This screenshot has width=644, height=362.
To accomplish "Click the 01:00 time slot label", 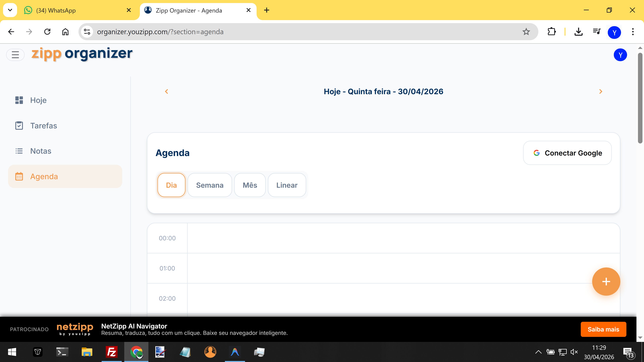I will point(167,268).
